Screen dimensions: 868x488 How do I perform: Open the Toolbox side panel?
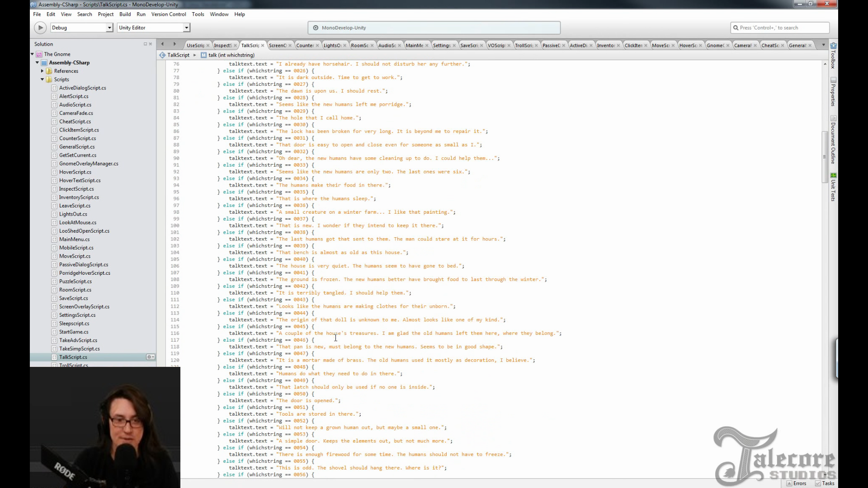[833, 55]
